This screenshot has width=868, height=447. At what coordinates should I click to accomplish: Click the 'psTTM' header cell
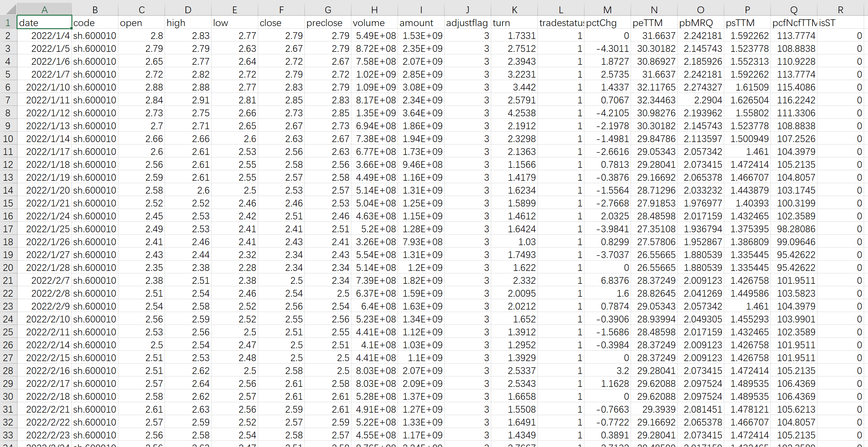pos(748,23)
